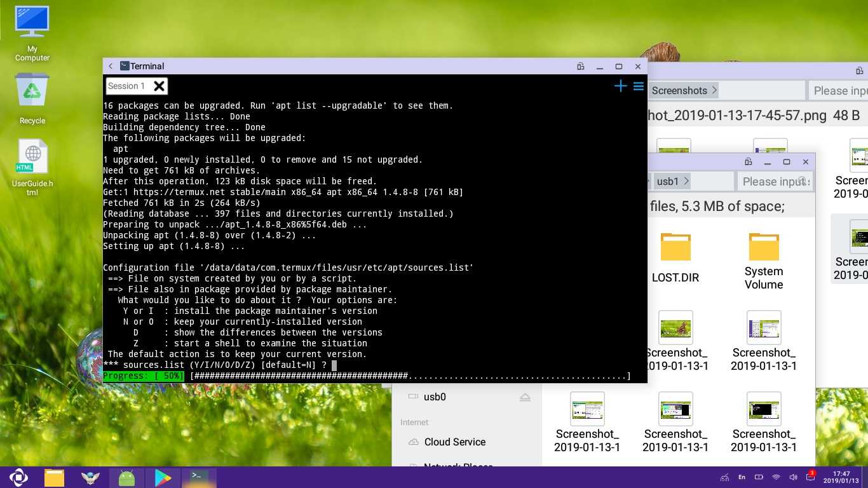Open the start menu logo on taskbar
Screen dimensions: 868x488
(18, 477)
